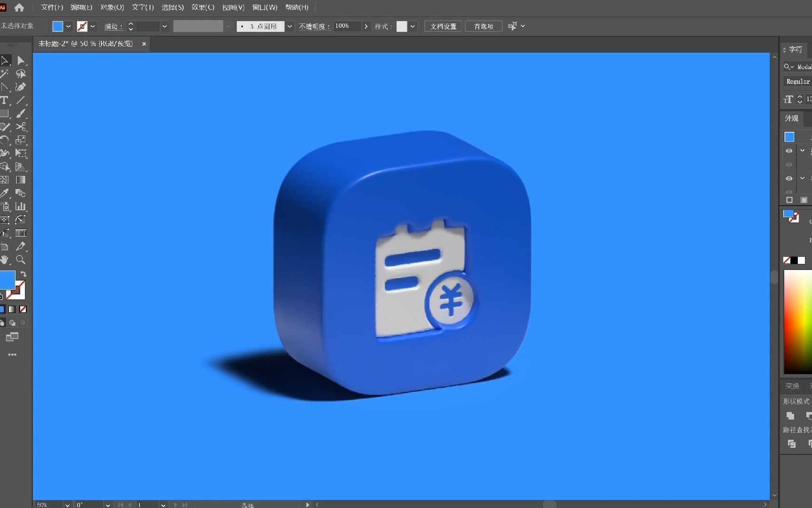Select the Shape Builder tool

pos(5,167)
